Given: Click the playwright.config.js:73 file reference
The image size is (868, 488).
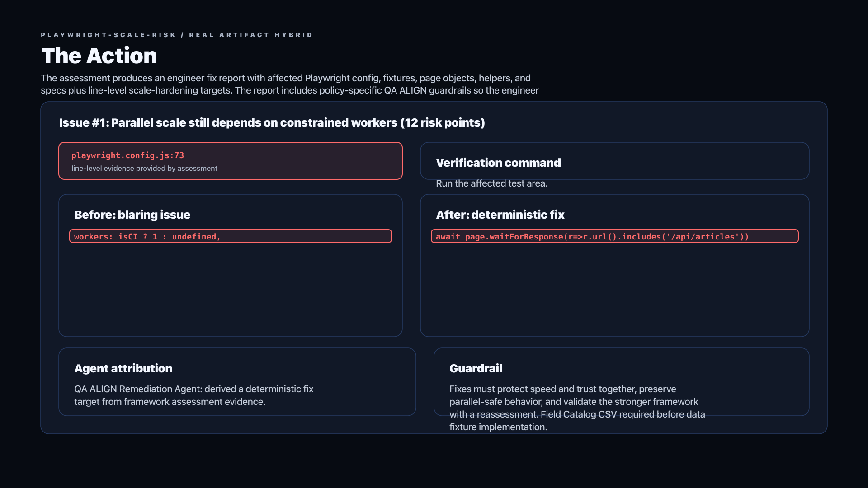Looking at the screenshot, I should coord(127,155).
